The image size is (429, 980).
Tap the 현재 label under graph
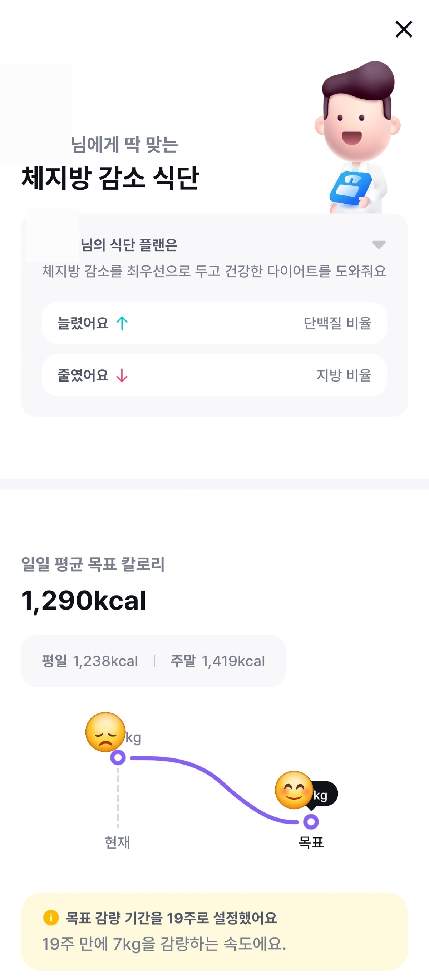[x=117, y=842]
